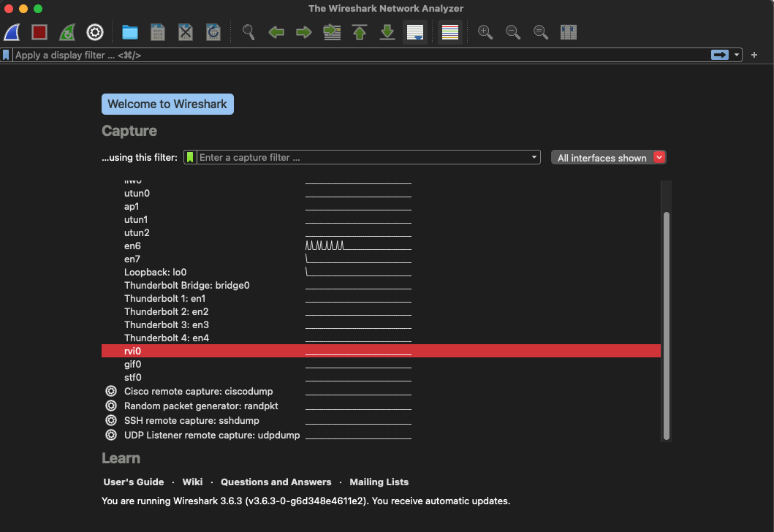Select the en7 interface
The image size is (774, 532).
pos(381,259)
